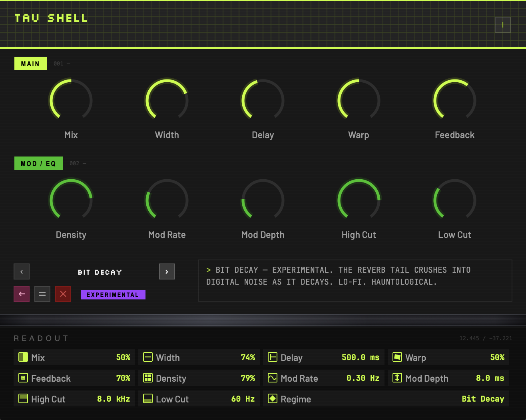The image size is (526, 420).
Task: Click the Feedback icon in the readout
Action: tap(23, 378)
